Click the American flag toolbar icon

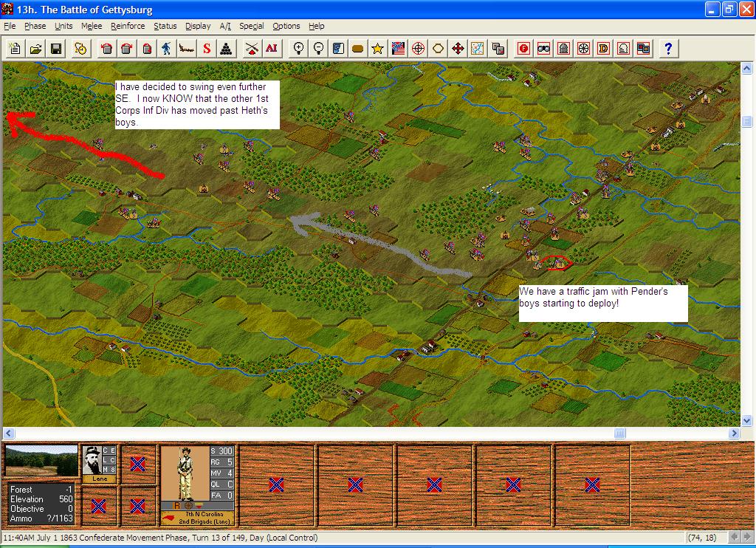coord(398,48)
